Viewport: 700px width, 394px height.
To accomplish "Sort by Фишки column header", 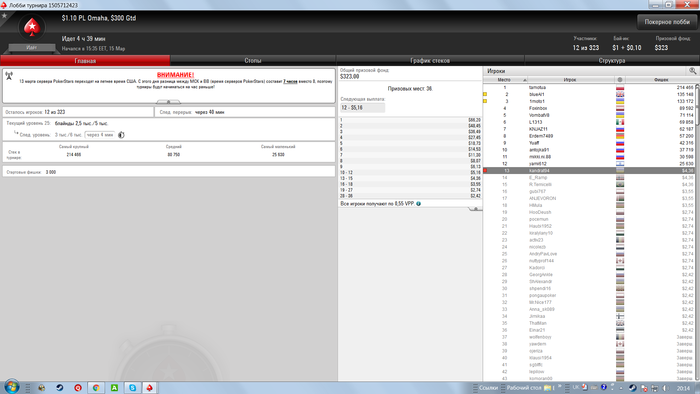I will pyautogui.click(x=661, y=79).
